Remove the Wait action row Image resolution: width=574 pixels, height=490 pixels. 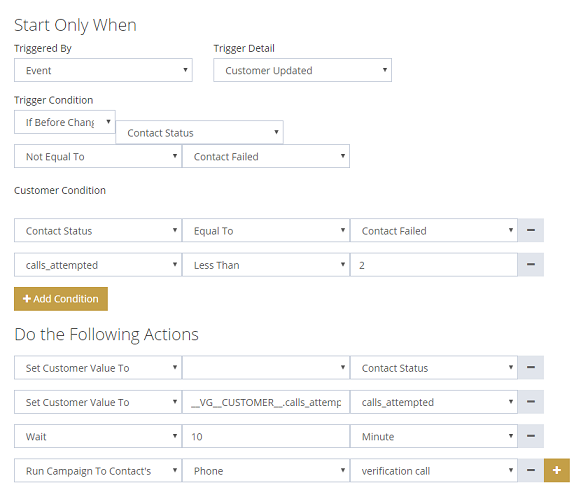click(530, 436)
